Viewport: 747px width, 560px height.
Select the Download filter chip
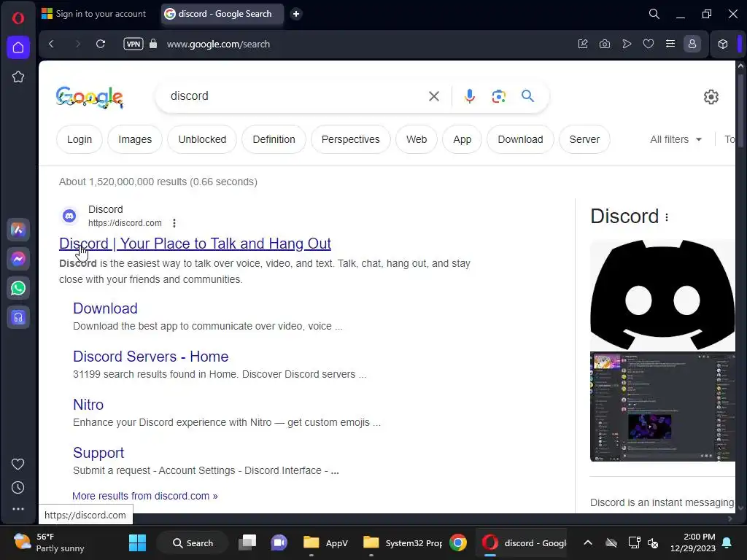[x=520, y=139]
